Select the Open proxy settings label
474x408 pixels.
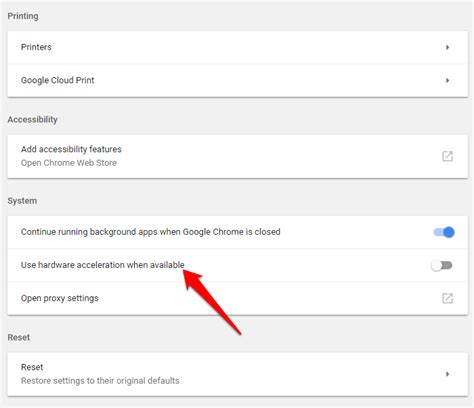point(60,298)
